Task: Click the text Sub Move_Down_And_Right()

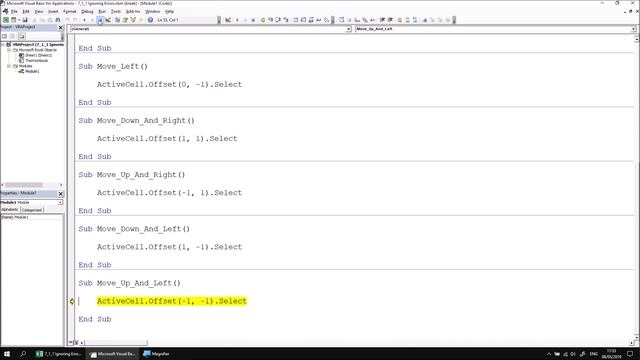Action: [x=136, y=120]
